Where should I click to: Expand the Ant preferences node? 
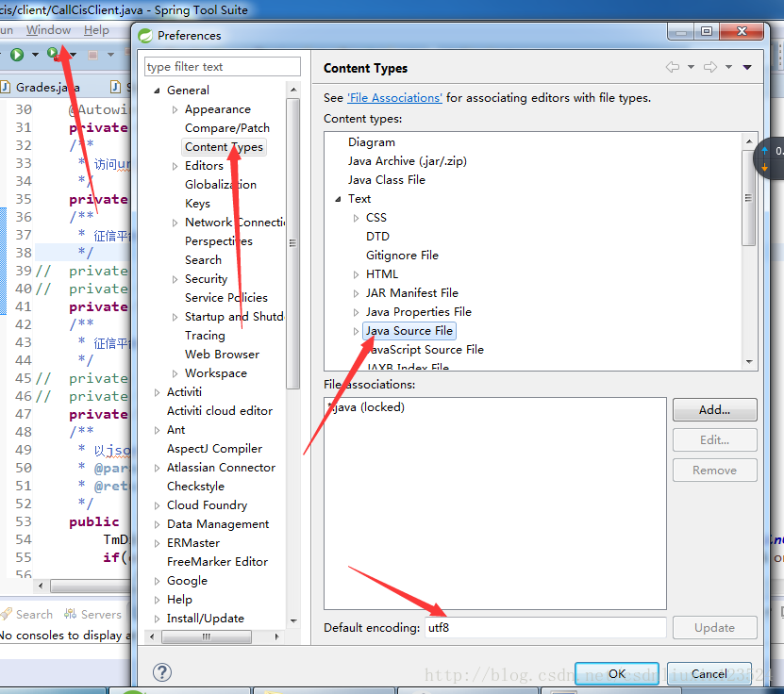click(x=157, y=430)
